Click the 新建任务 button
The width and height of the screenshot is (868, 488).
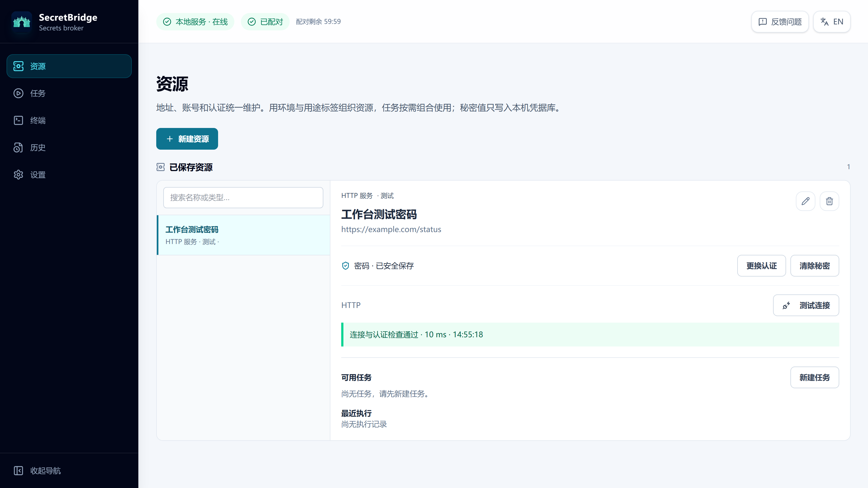814,377
